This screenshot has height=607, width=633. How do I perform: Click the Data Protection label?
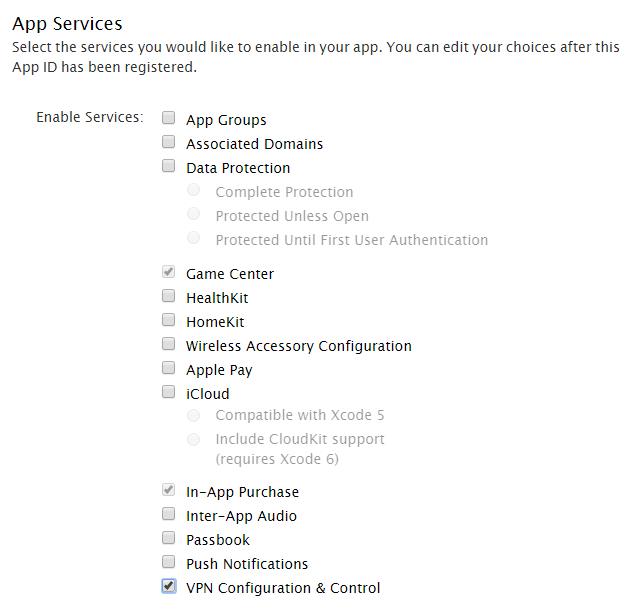pyautogui.click(x=238, y=168)
